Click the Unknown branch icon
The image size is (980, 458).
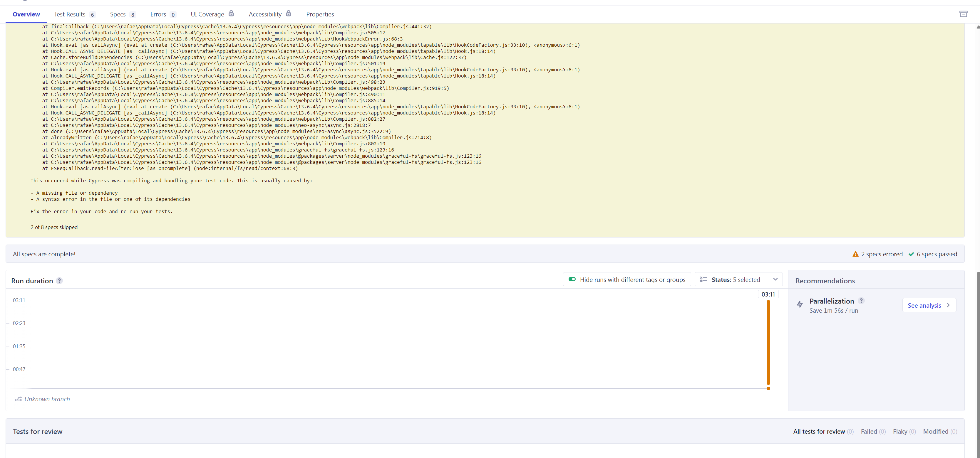click(18, 399)
